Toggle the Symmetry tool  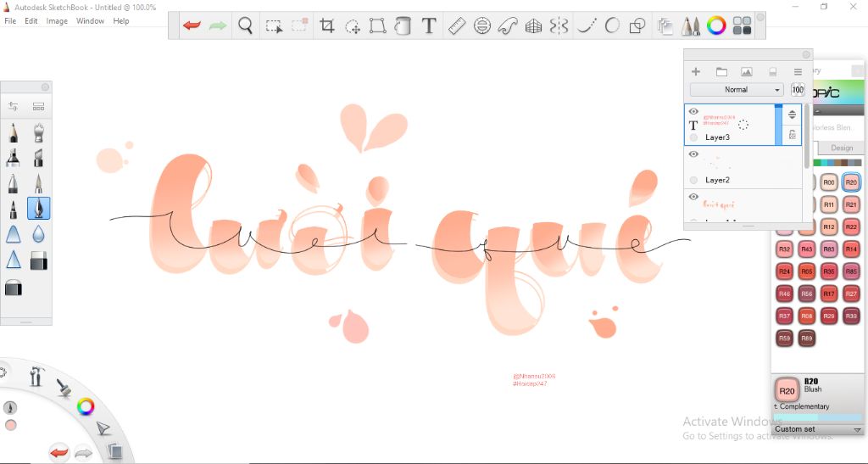coord(559,25)
